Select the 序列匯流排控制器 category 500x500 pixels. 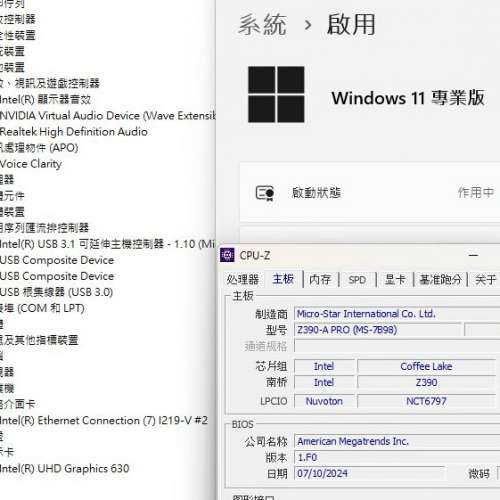pos(45,228)
